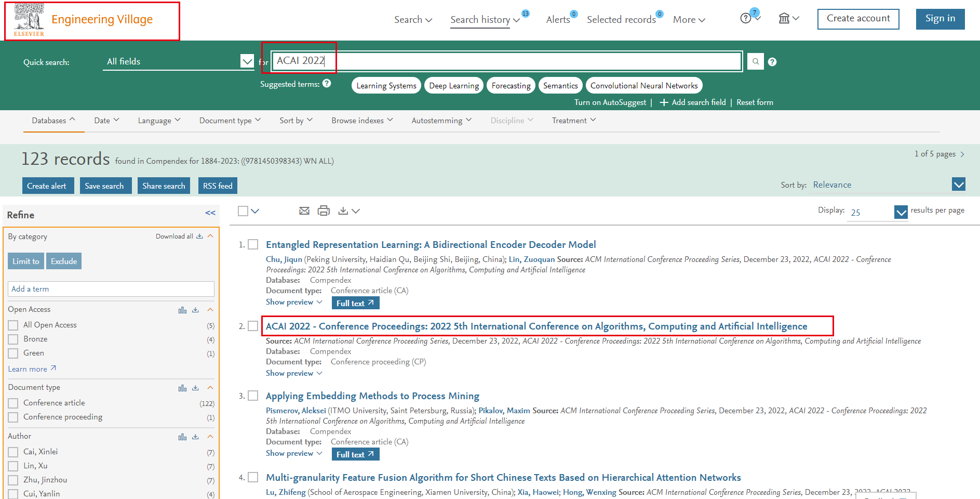Print selected records printer icon
Viewport: 980px width, 499px height.
pos(324,211)
